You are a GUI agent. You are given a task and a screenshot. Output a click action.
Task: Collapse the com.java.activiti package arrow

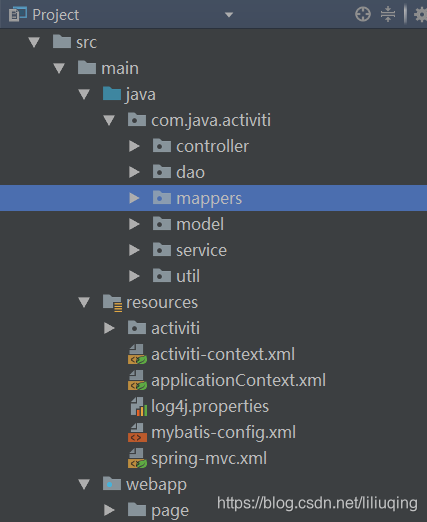coord(109,120)
